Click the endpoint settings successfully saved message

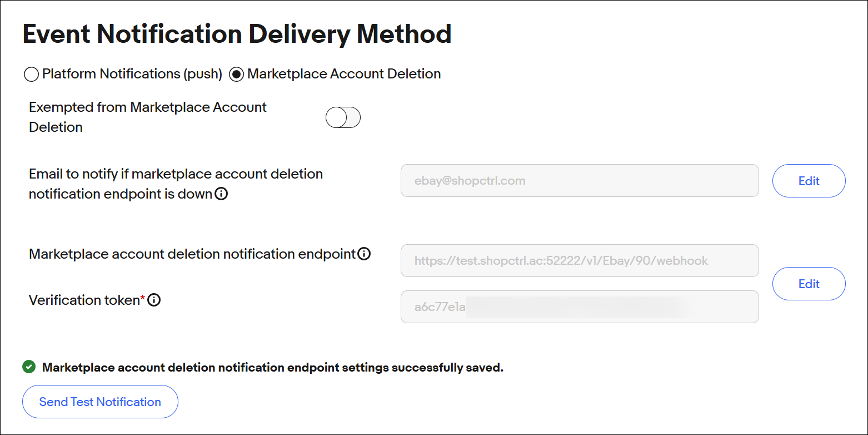272,368
